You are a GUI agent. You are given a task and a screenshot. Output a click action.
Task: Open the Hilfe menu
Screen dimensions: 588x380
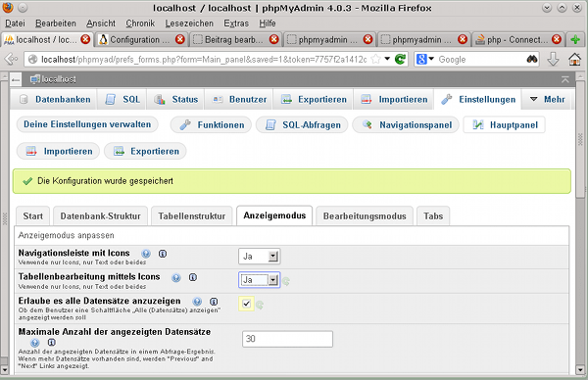(268, 24)
